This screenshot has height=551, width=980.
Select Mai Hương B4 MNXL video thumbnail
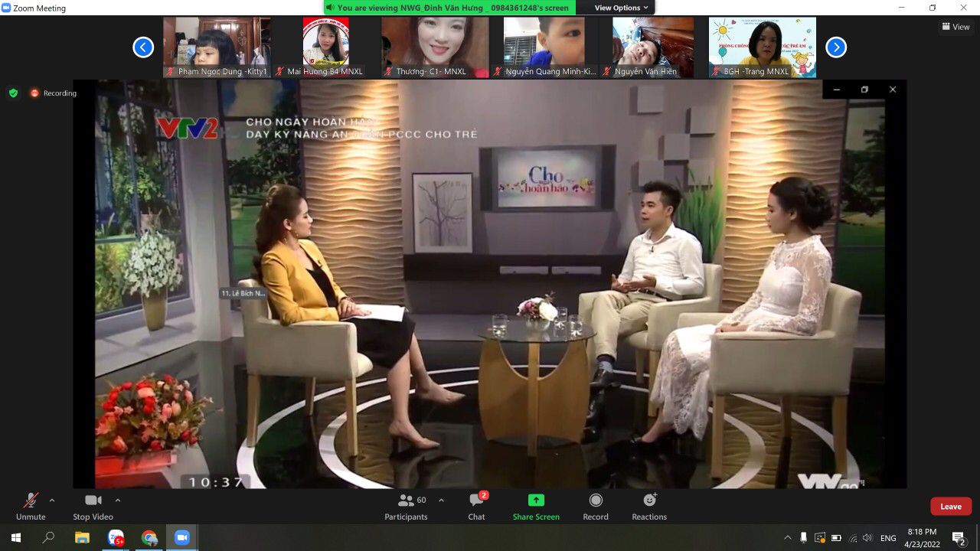(325, 47)
